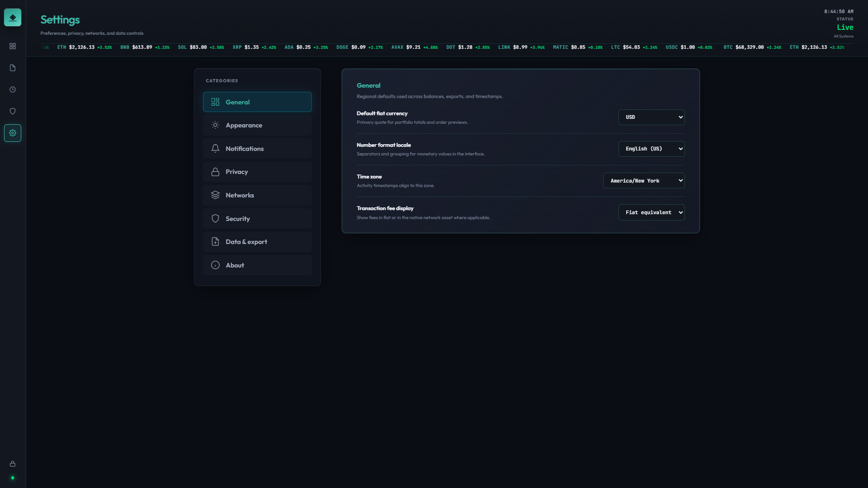
Task: Select the settings gear icon in the sidebar
Action: pyautogui.click(x=12, y=132)
